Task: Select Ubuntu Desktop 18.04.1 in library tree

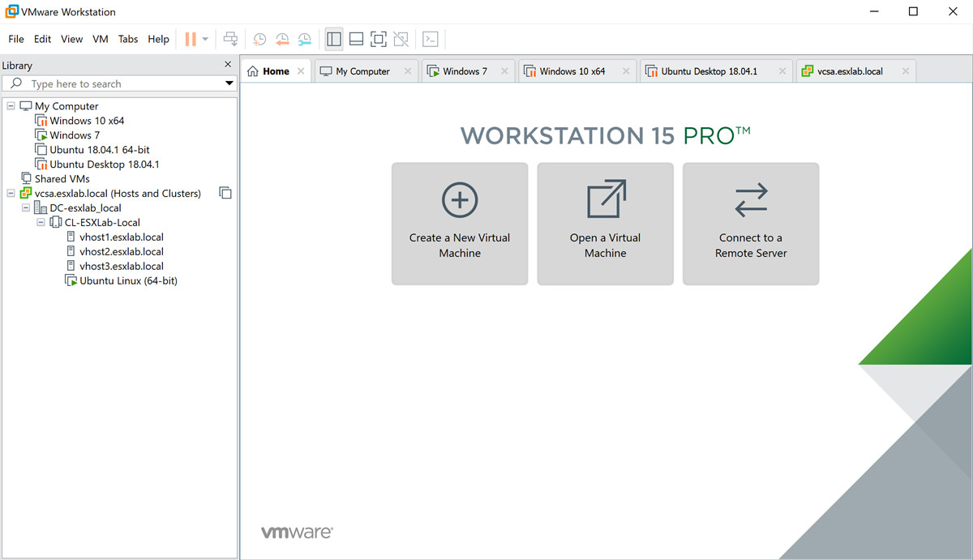Action: coord(105,165)
